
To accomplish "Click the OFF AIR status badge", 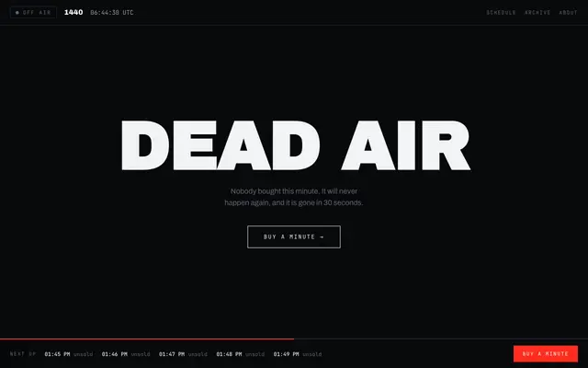I will pos(33,12).
